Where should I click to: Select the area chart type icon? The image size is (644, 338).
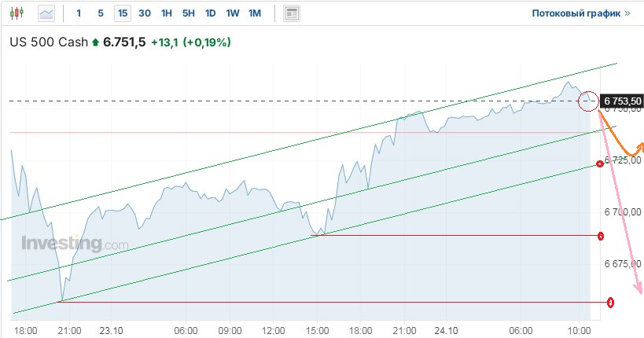pyautogui.click(x=46, y=13)
